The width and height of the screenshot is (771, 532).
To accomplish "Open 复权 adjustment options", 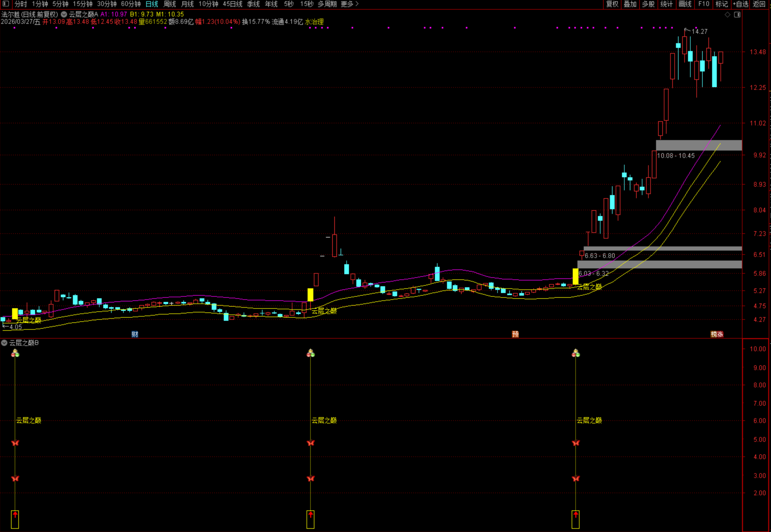I will click(612, 4).
